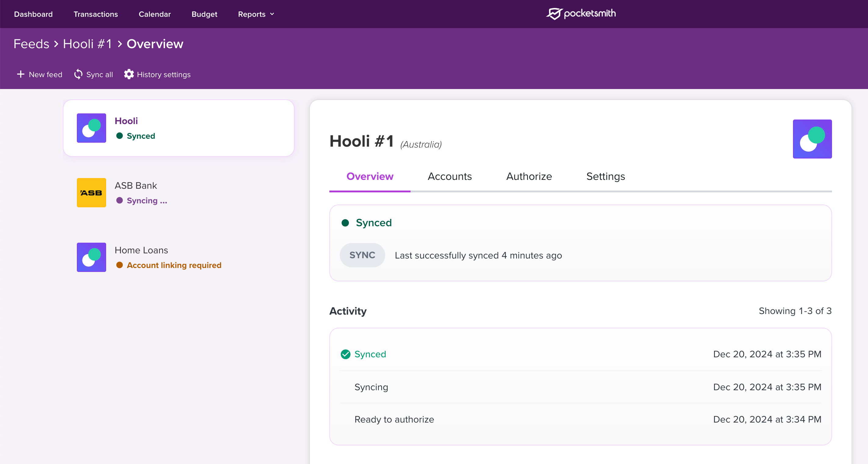The height and width of the screenshot is (464, 868).
Task: Select the Hooli feed logo in sidebar
Action: 91,128
